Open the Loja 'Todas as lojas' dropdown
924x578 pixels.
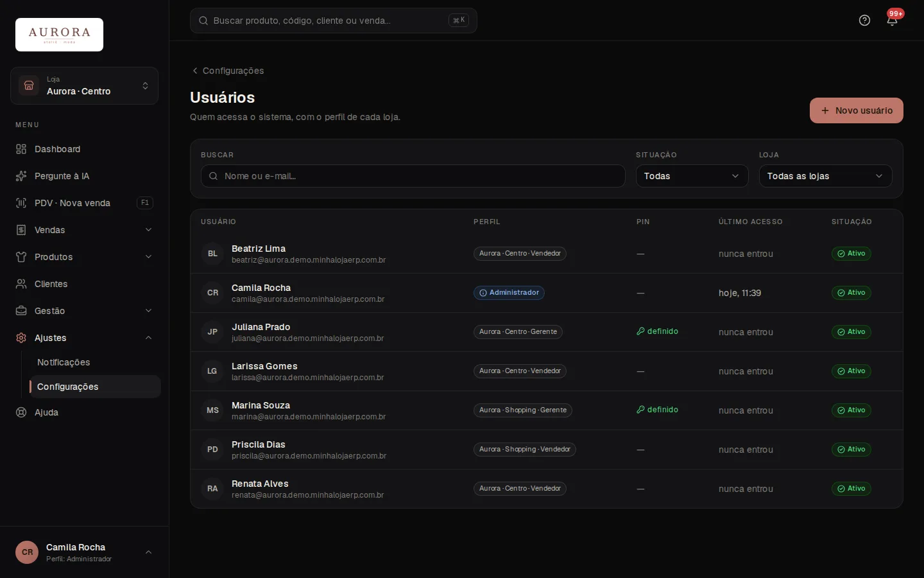(x=825, y=176)
